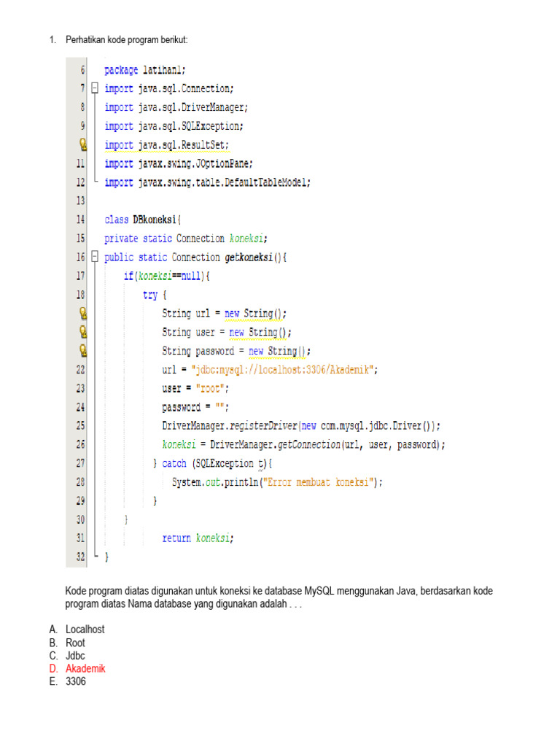Pick the red answer option D. Akademik
Screen dimensions: 560x747
tap(85, 669)
